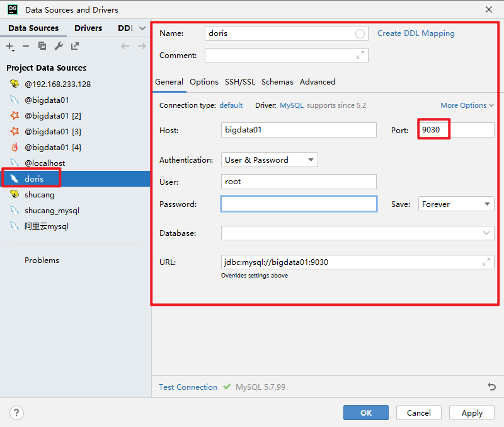This screenshot has height=427, width=504.
Task: Select the @192.168.233.128 data source
Action: (76, 84)
